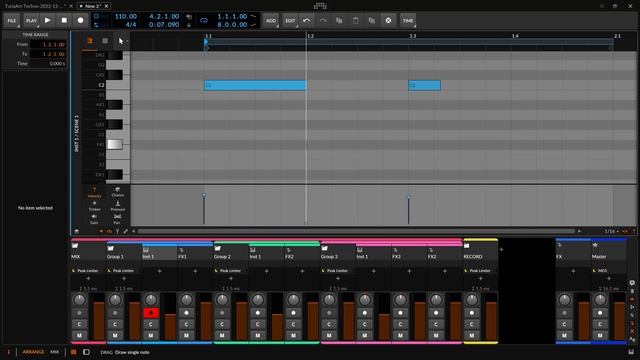Open the PLAY menu dropdown
This screenshot has width=640, height=360.
[31, 20]
